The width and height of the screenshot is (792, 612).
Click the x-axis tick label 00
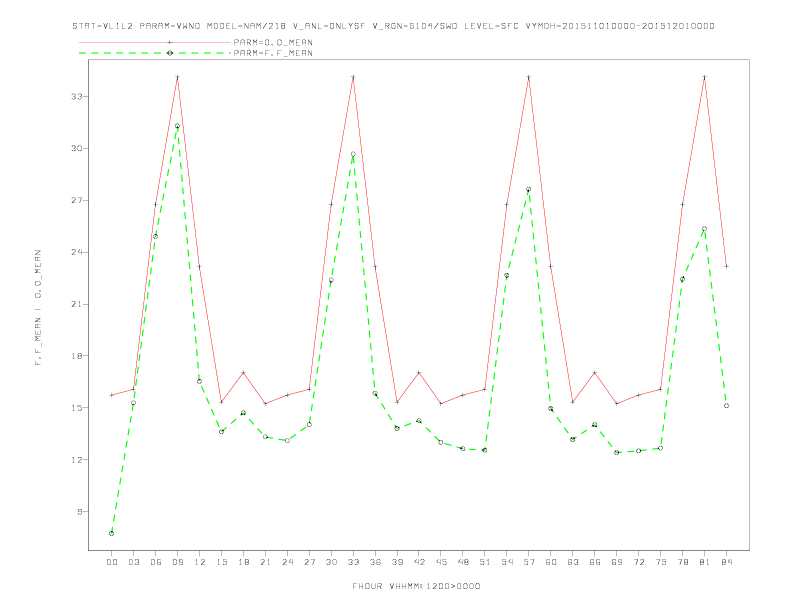pos(112,562)
